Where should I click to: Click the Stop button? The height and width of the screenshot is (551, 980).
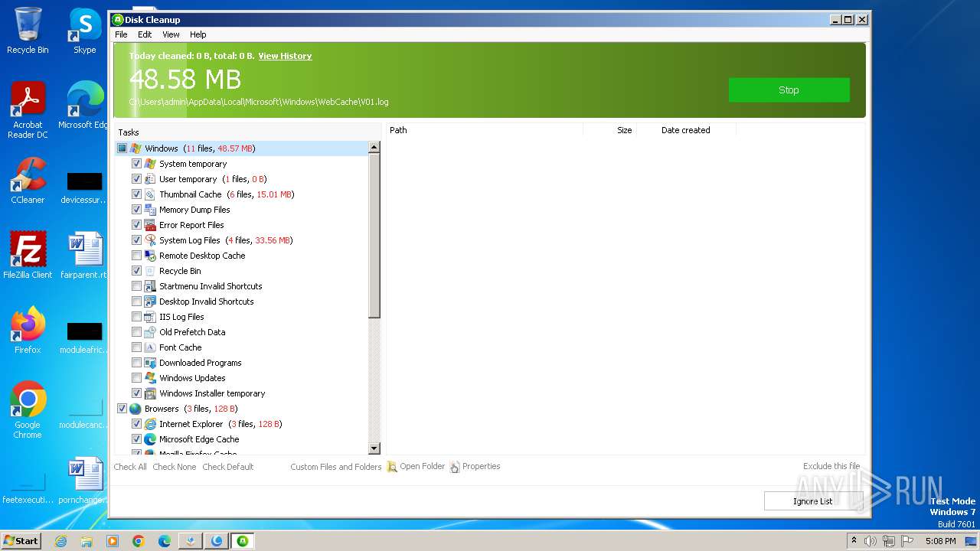789,90
